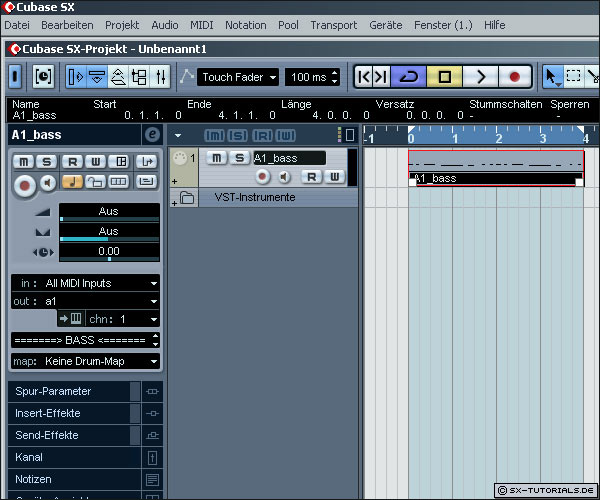This screenshot has height=500, width=600.
Task: Toggle Mute in the Inspector
Action: point(24,162)
